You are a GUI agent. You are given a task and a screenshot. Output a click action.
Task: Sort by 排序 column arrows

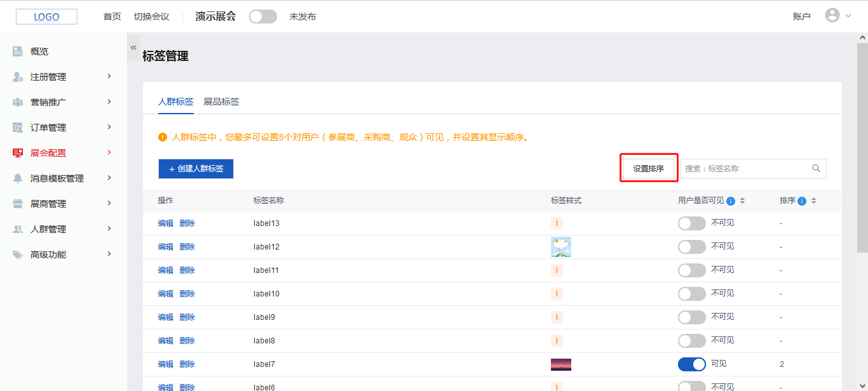(813, 201)
